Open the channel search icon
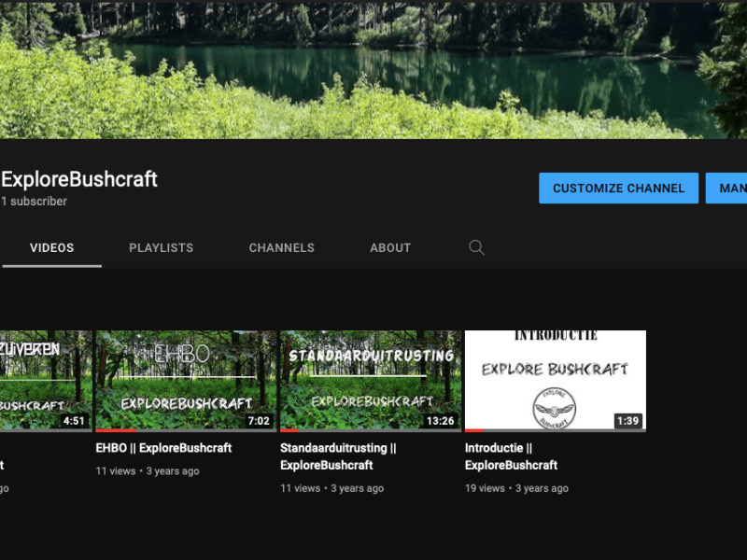The height and width of the screenshot is (560, 747). pyautogui.click(x=476, y=247)
